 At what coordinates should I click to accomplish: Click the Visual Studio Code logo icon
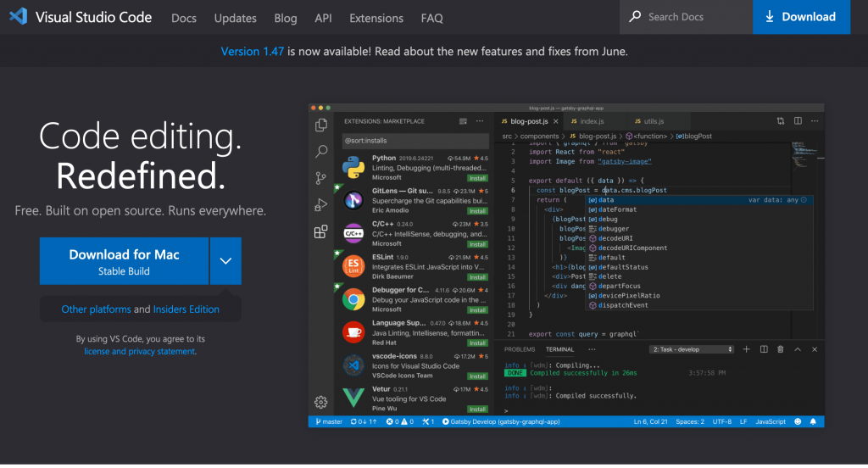coord(19,16)
